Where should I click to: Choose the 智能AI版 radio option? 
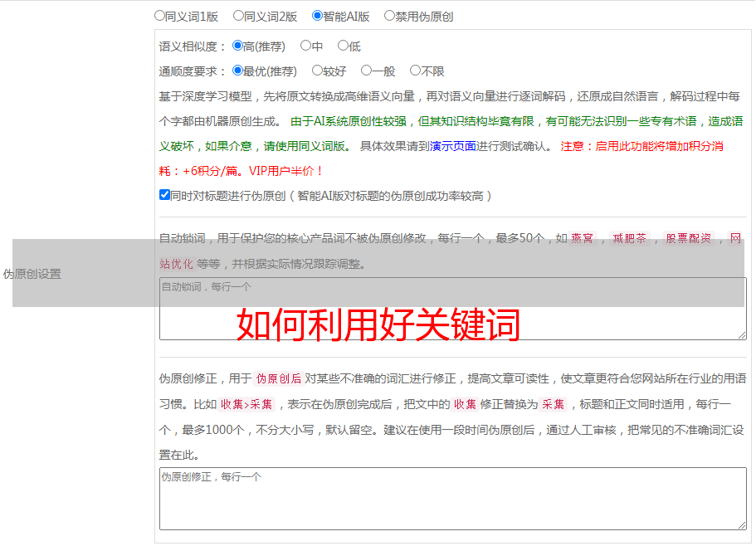317,16
